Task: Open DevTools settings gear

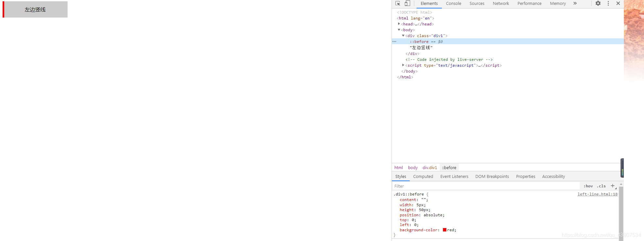Action: click(598, 3)
